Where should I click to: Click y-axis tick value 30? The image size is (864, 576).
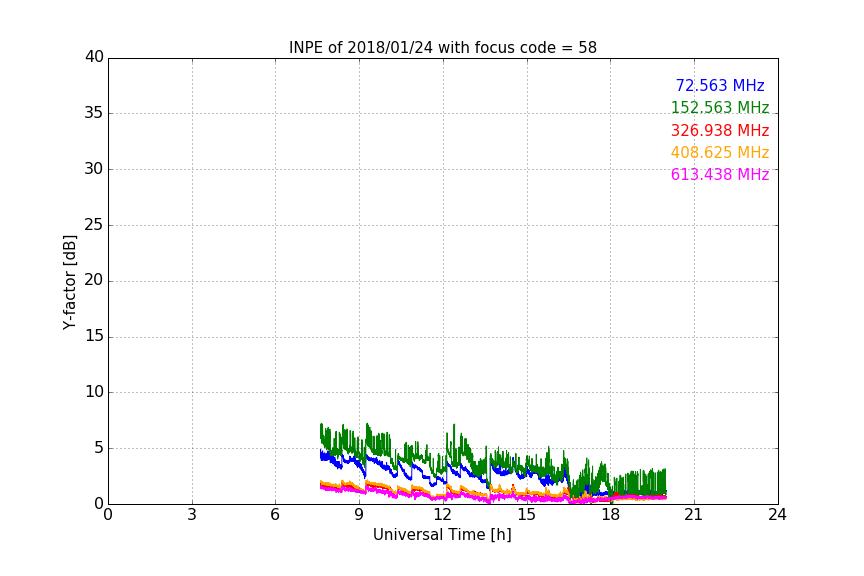(94, 169)
